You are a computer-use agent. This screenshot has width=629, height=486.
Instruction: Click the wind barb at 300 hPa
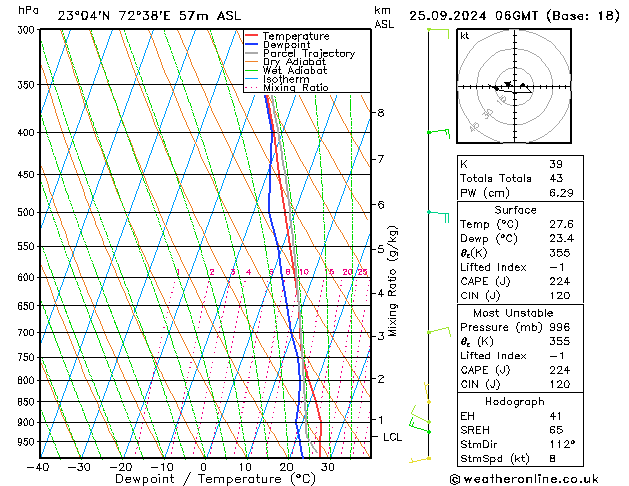(438, 33)
